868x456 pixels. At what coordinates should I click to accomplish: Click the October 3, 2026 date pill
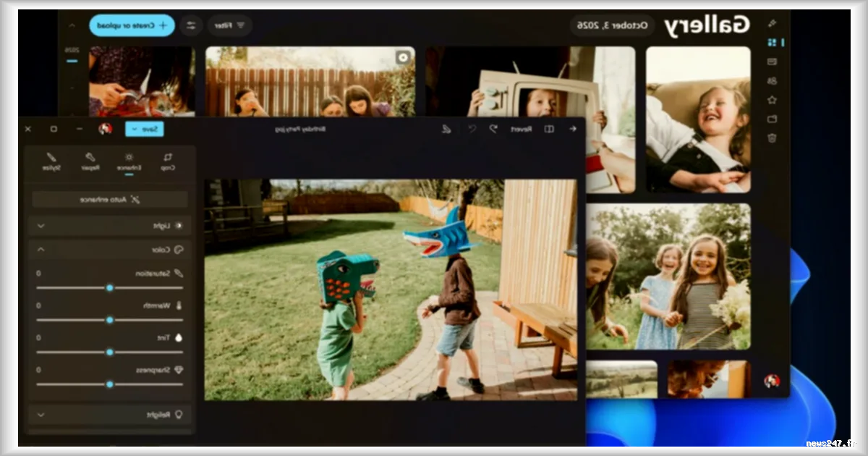[x=612, y=25]
